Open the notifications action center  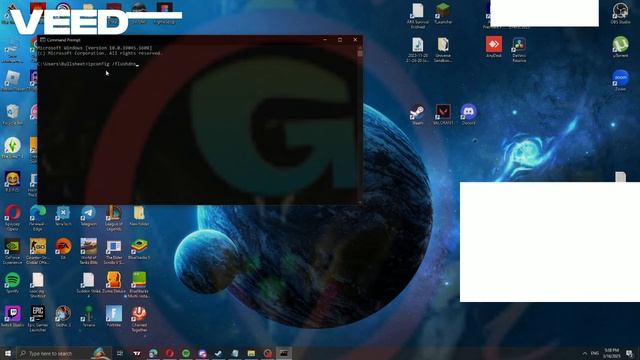click(629, 353)
